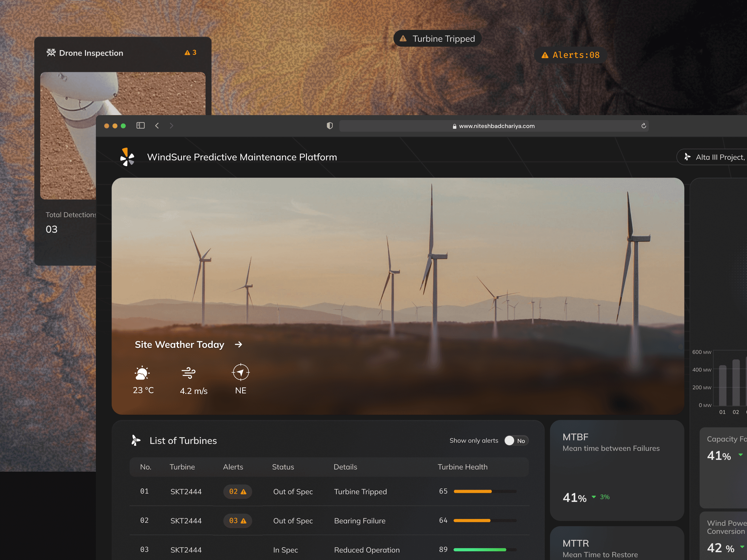Reload the page with refresh icon

coord(643,126)
